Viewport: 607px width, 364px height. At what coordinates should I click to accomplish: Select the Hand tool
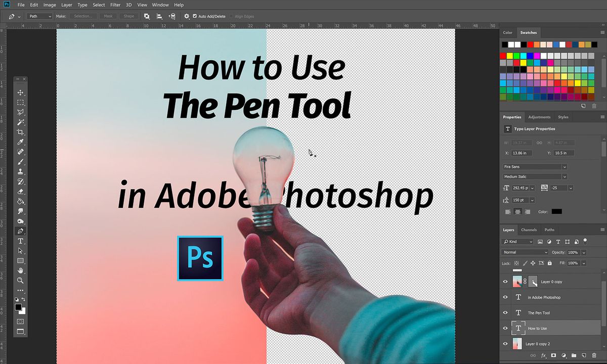[x=21, y=270]
